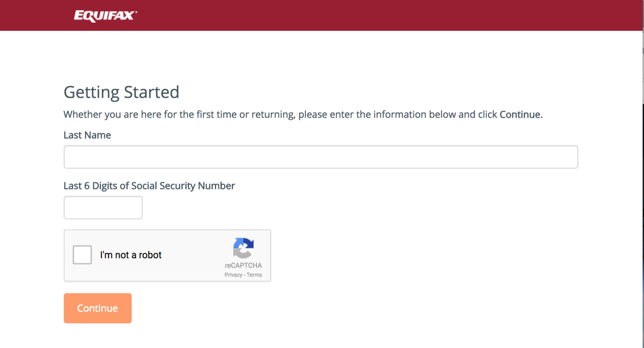Screen dimensions: 644x348
Task: Open the reCAPTCHA Terms page
Action: [254, 275]
